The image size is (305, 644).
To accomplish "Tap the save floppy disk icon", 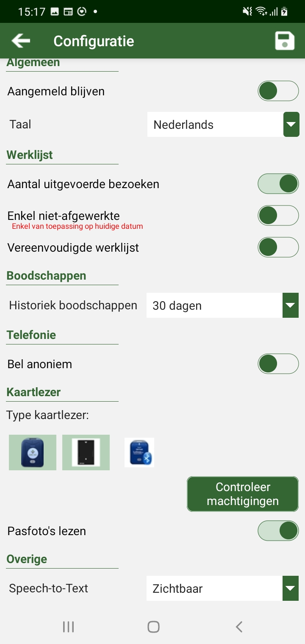I will tap(285, 41).
